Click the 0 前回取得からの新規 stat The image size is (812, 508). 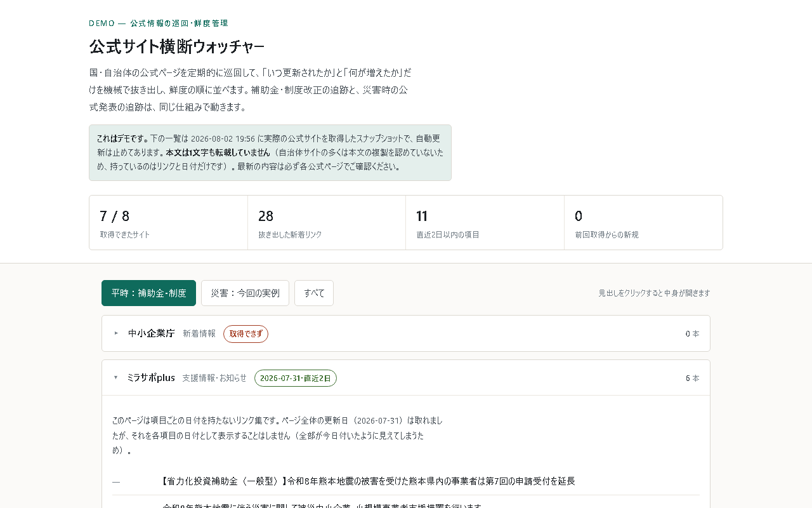pyautogui.click(x=643, y=223)
